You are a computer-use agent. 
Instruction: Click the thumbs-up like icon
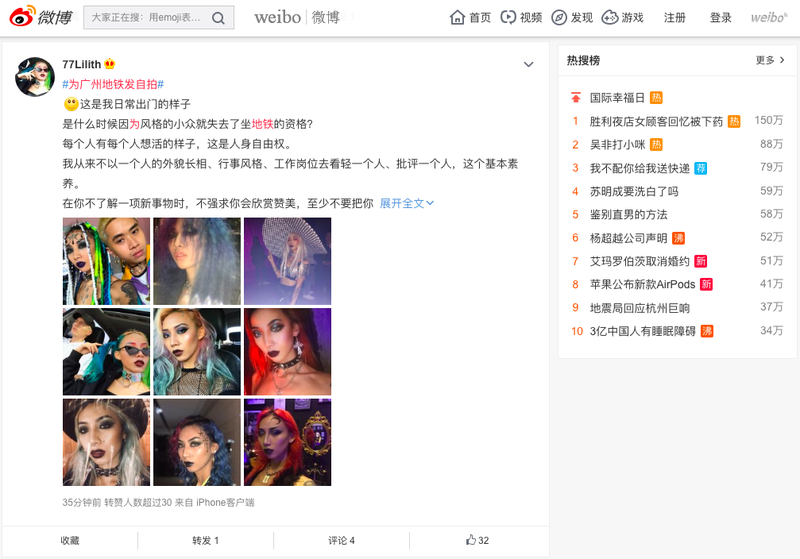click(x=470, y=540)
